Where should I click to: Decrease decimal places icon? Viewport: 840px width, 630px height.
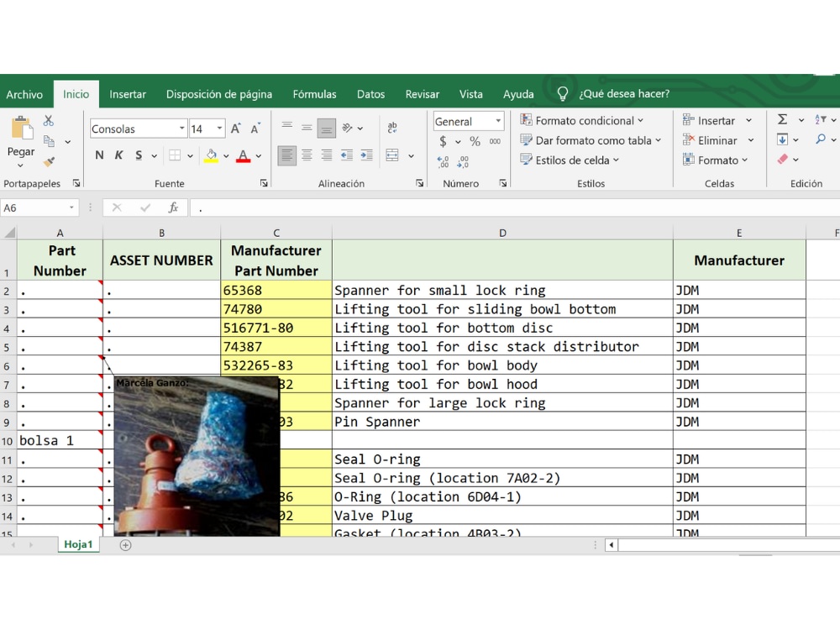pos(464,162)
